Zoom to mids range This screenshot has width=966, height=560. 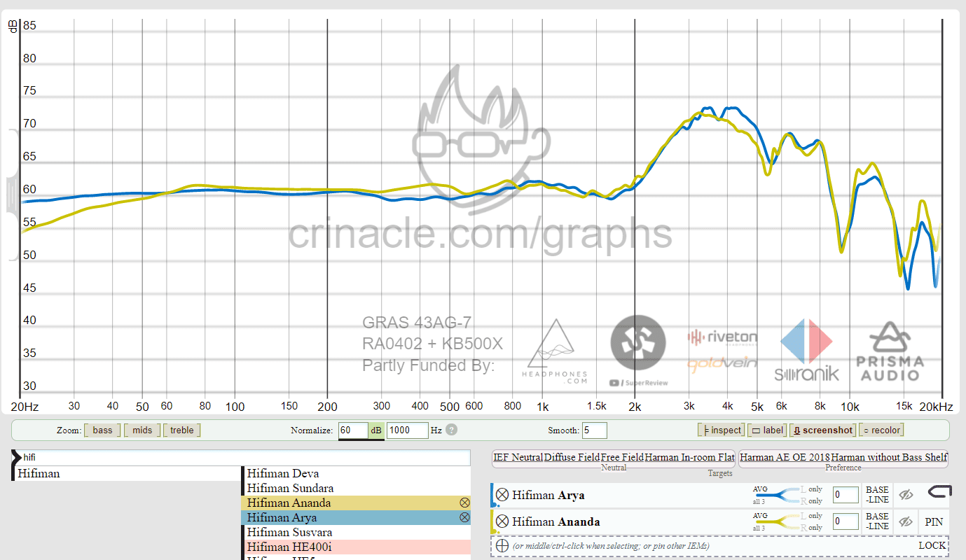coord(142,430)
